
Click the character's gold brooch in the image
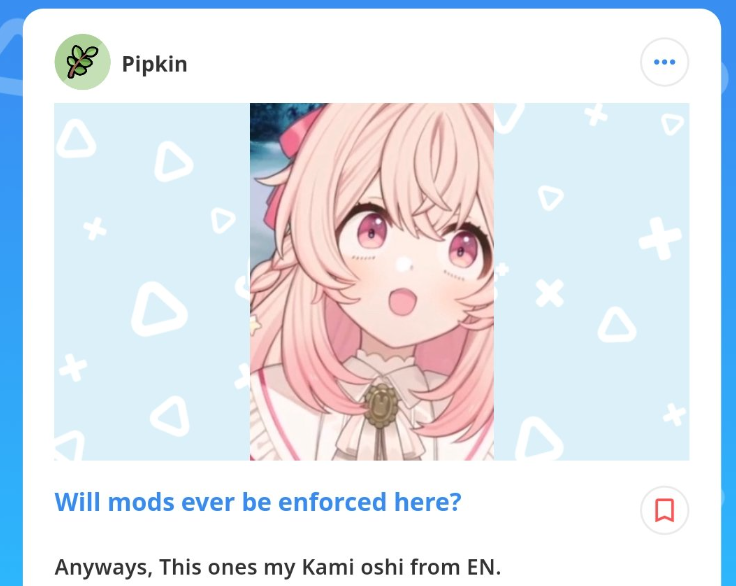(381, 406)
